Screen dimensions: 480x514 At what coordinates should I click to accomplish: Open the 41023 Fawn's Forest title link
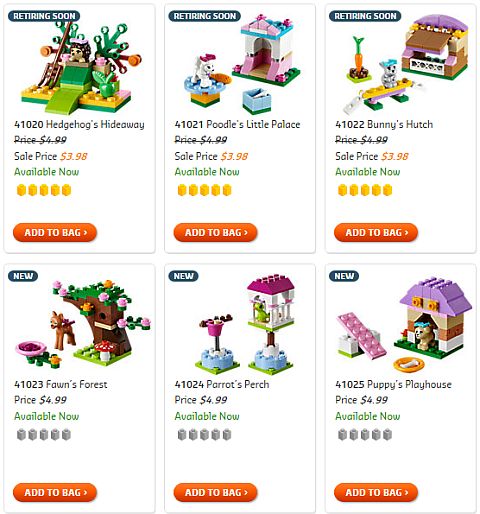coord(61,384)
